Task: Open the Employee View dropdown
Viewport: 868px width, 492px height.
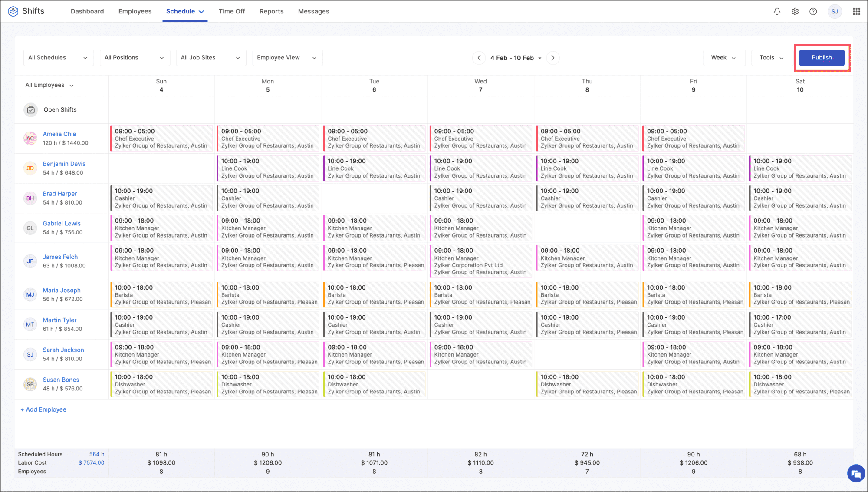Action: (287, 58)
